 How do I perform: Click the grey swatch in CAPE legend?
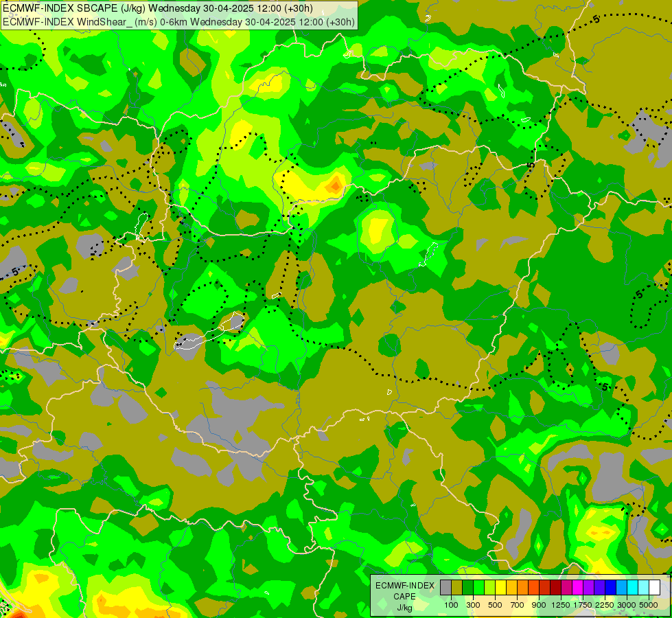pos(445,588)
